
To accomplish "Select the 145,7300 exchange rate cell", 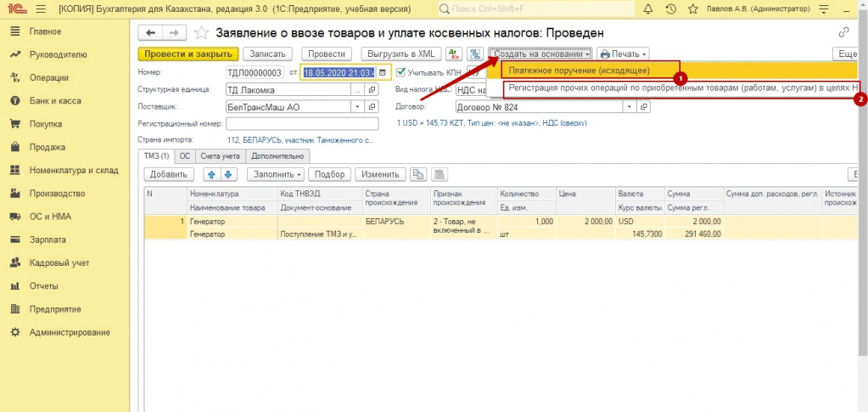I will tap(640, 234).
